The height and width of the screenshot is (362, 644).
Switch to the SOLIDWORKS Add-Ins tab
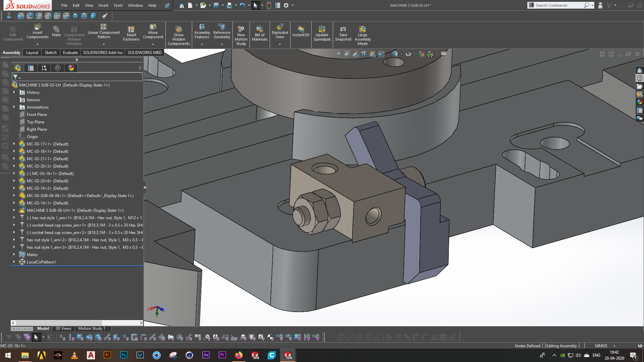coord(103,53)
